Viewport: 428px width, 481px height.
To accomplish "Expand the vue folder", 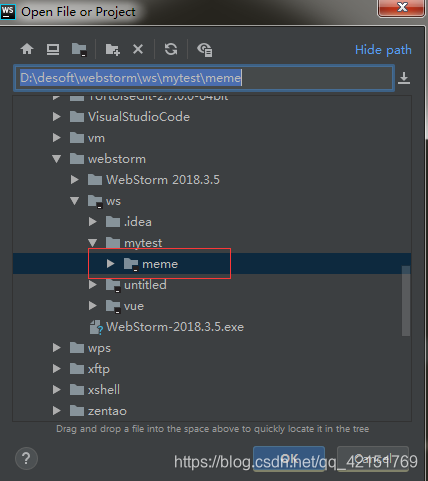I will pyautogui.click(x=93, y=306).
